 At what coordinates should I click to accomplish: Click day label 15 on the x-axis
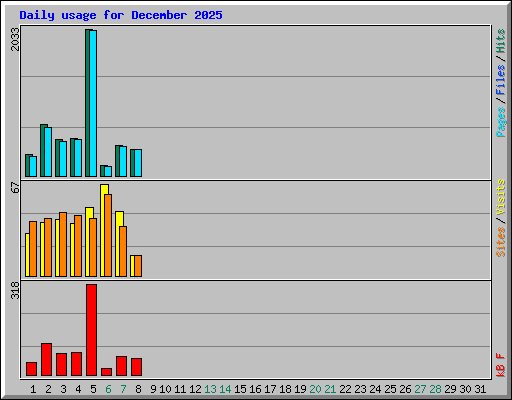240,389
